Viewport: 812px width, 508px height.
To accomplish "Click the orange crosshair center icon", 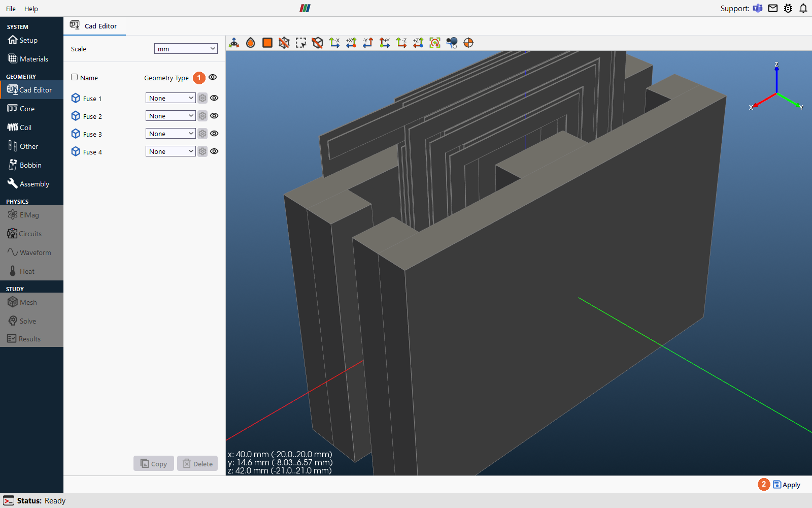I will 468,43.
